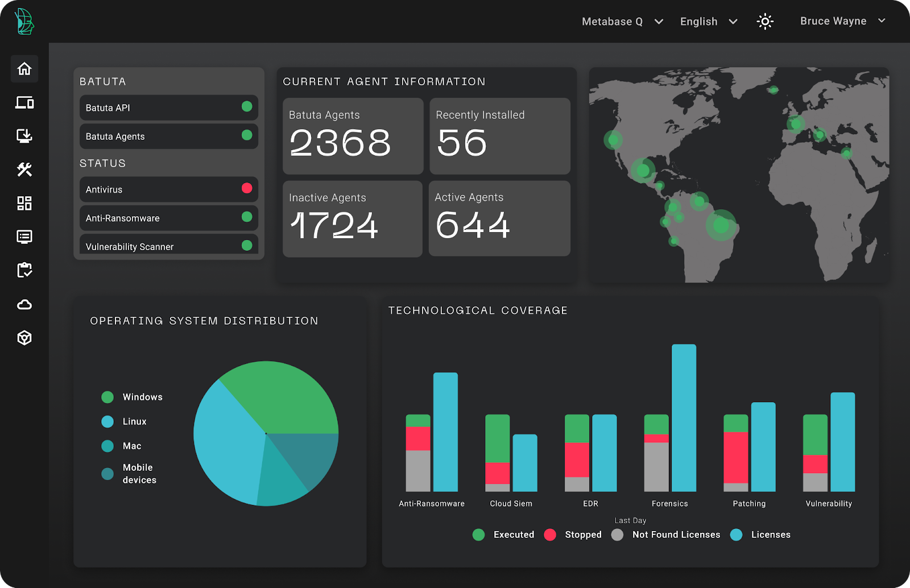Open the Inactive Agents card
This screenshot has height=588, width=910.
(353, 219)
